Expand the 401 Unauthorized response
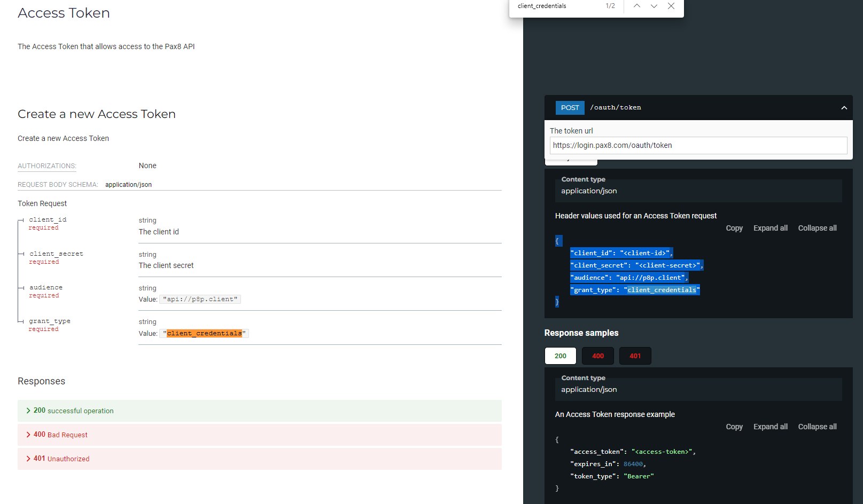863x504 pixels. tap(61, 459)
